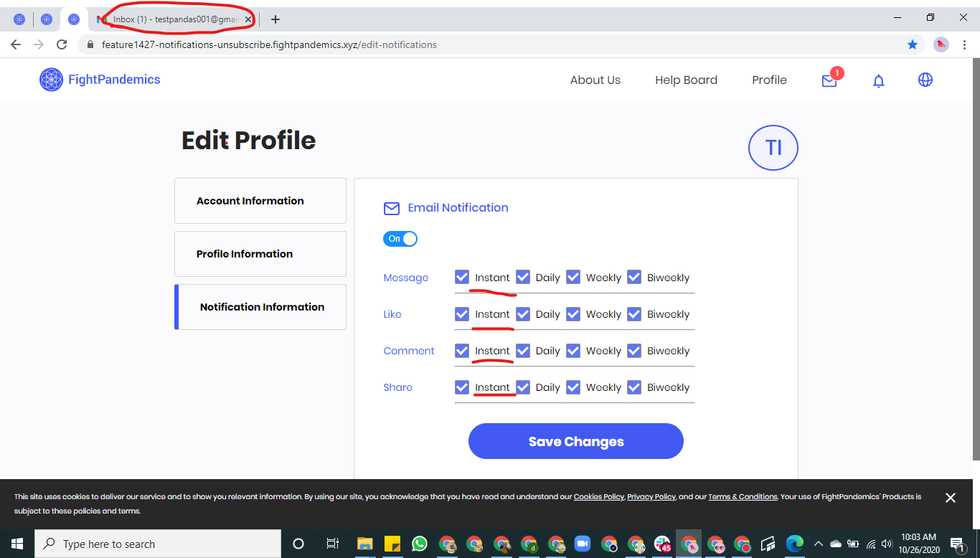The width and height of the screenshot is (980, 558).
Task: Open the Help Board page
Action: pyautogui.click(x=686, y=80)
